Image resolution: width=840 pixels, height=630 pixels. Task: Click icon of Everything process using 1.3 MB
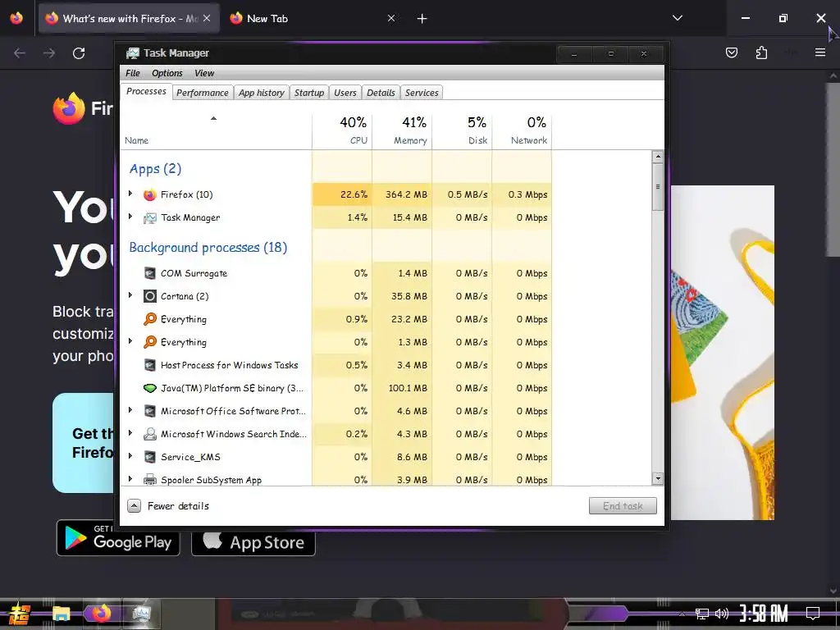pyautogui.click(x=150, y=342)
